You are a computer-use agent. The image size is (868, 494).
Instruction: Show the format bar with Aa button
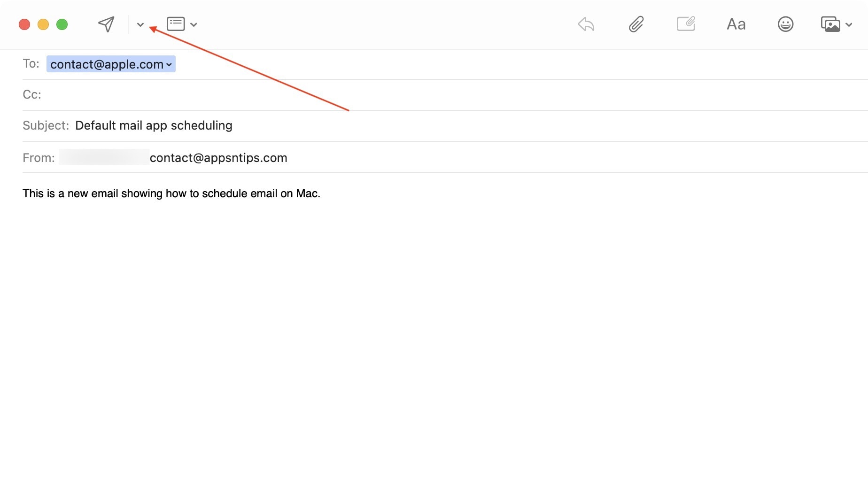[736, 24]
